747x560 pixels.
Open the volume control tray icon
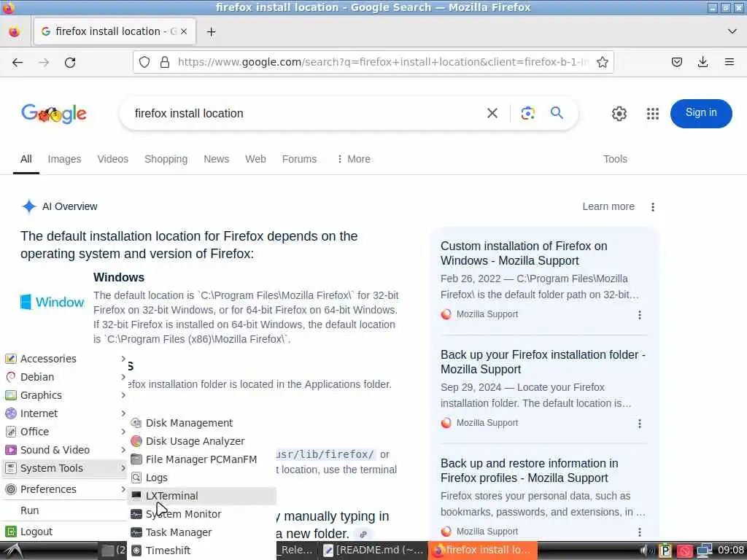[646, 551]
